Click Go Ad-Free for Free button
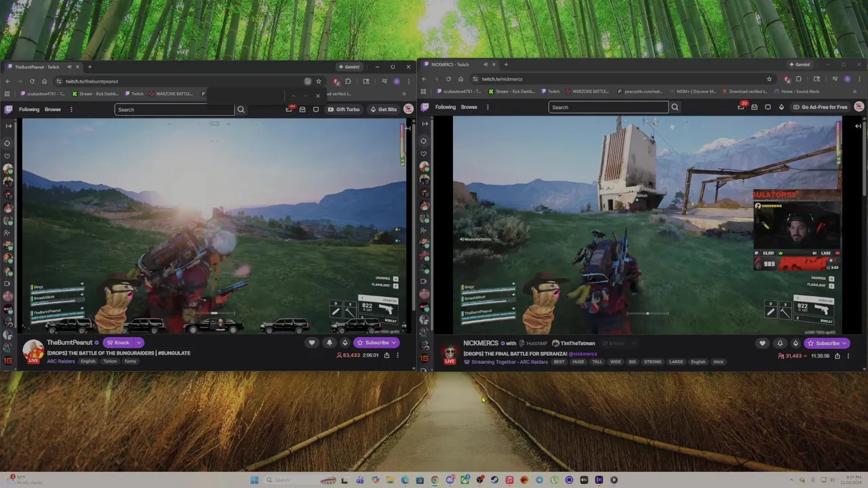The image size is (868, 488). click(x=821, y=107)
